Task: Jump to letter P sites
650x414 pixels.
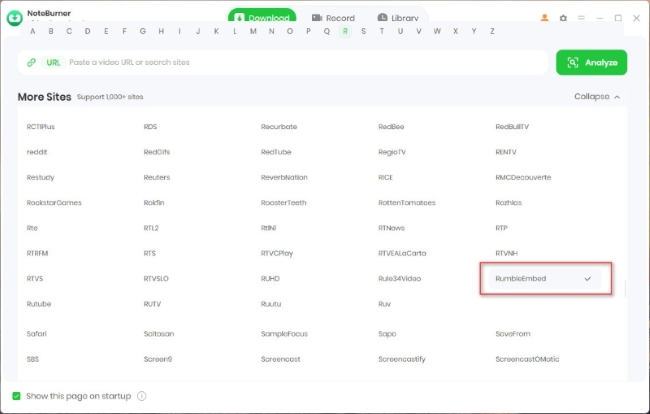Action: click(308, 31)
